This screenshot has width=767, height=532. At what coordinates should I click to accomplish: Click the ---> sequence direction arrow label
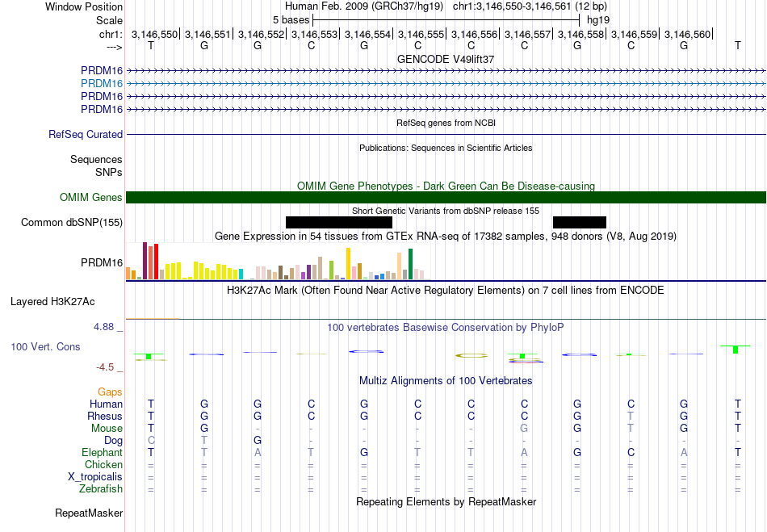coord(115,47)
